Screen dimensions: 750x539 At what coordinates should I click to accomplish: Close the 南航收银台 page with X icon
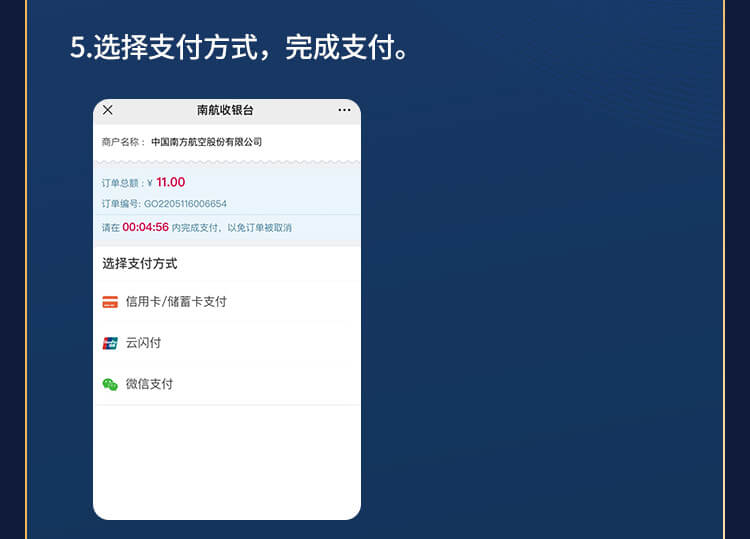(x=108, y=110)
